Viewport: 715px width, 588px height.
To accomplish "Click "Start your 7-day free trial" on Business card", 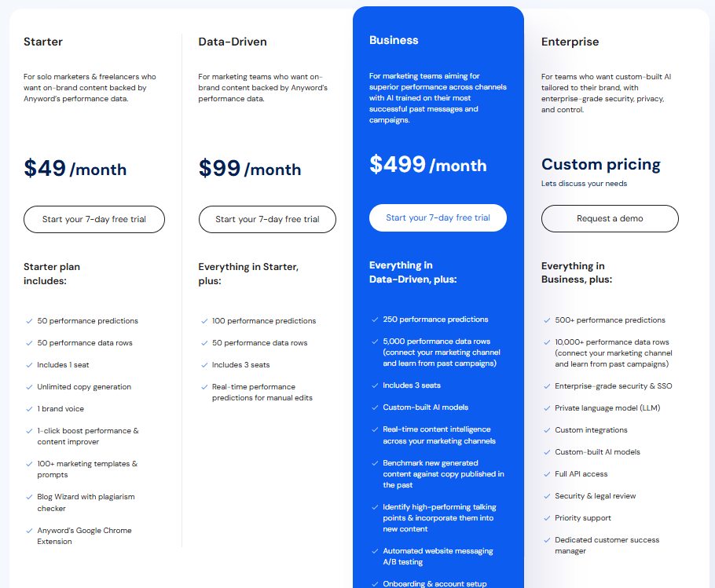I will (x=438, y=217).
